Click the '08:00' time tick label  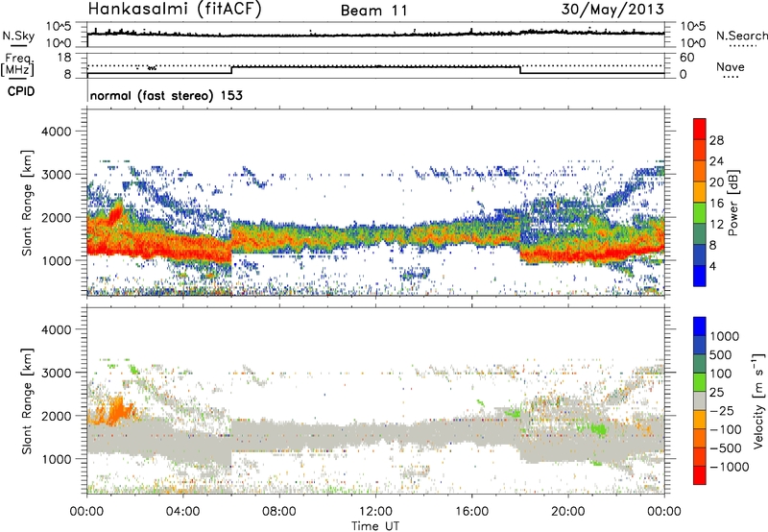pyautogui.click(x=279, y=512)
